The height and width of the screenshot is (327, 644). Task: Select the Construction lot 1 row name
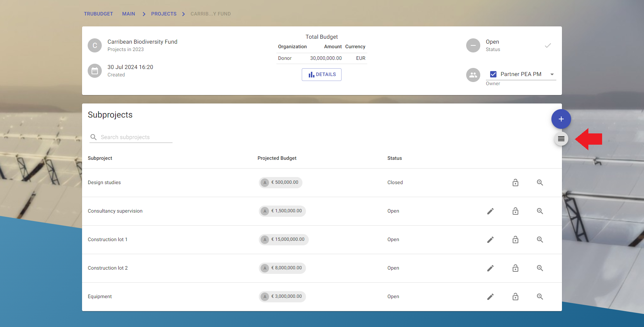coord(107,239)
